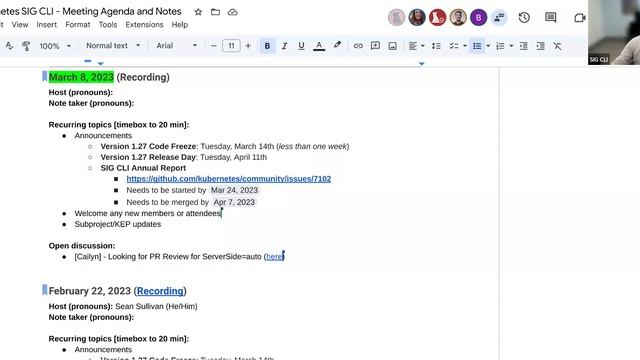Toggle bulleted list
The image size is (640, 360).
(x=477, y=46)
